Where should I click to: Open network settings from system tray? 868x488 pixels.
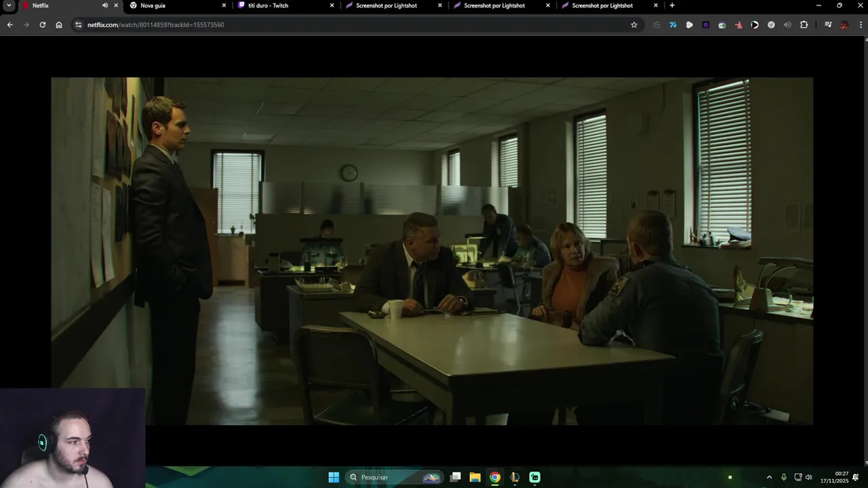tap(798, 477)
